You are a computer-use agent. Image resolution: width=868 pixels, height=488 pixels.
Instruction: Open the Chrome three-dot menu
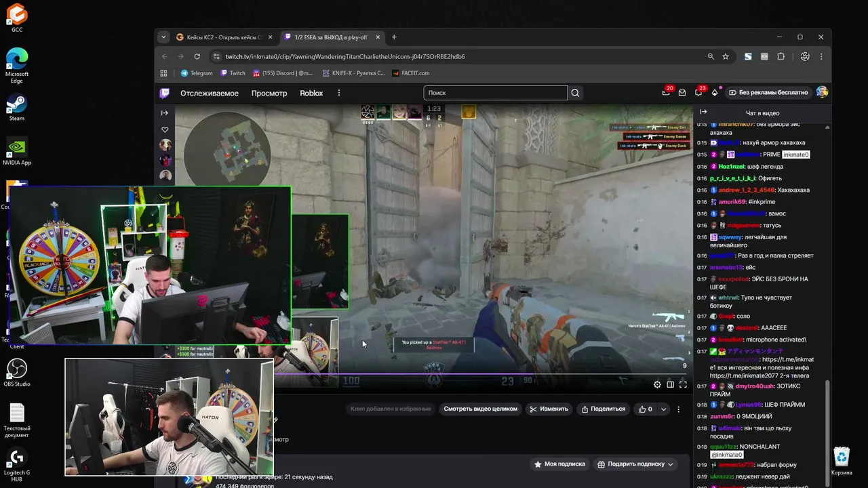(x=821, y=57)
